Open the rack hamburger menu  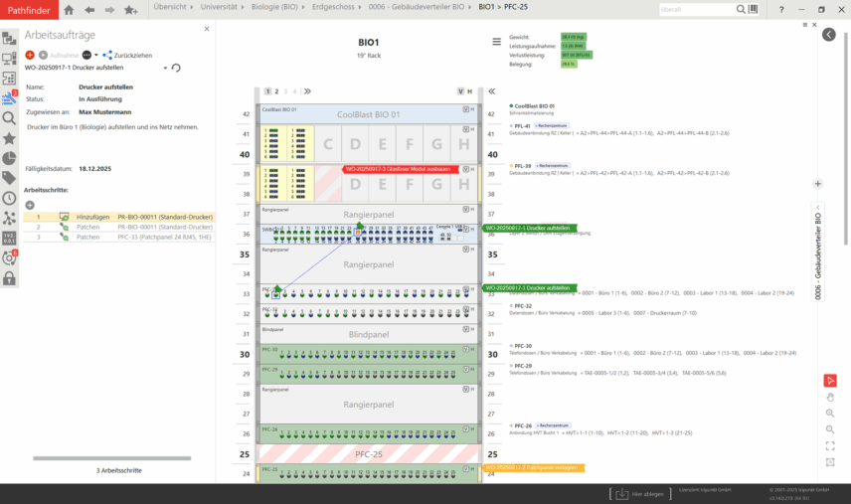point(496,42)
